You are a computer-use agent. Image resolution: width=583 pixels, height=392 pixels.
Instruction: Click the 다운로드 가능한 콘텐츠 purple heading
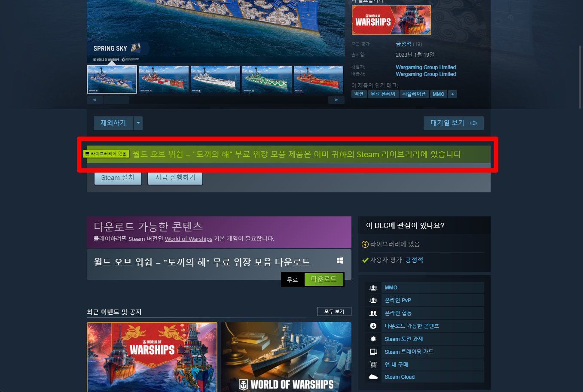coord(148,226)
